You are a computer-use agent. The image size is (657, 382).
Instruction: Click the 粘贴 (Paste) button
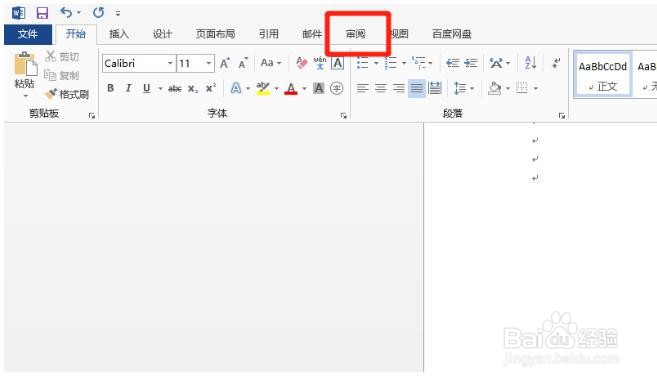click(24, 70)
